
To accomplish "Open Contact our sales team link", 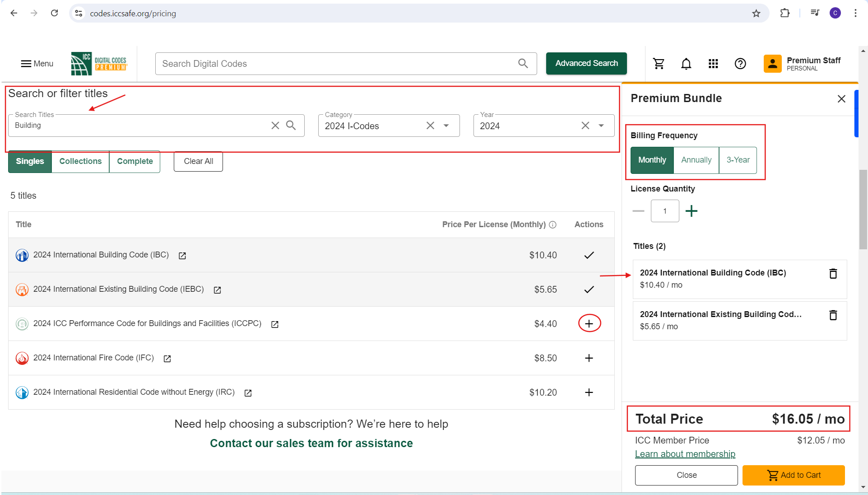I will coord(311,443).
